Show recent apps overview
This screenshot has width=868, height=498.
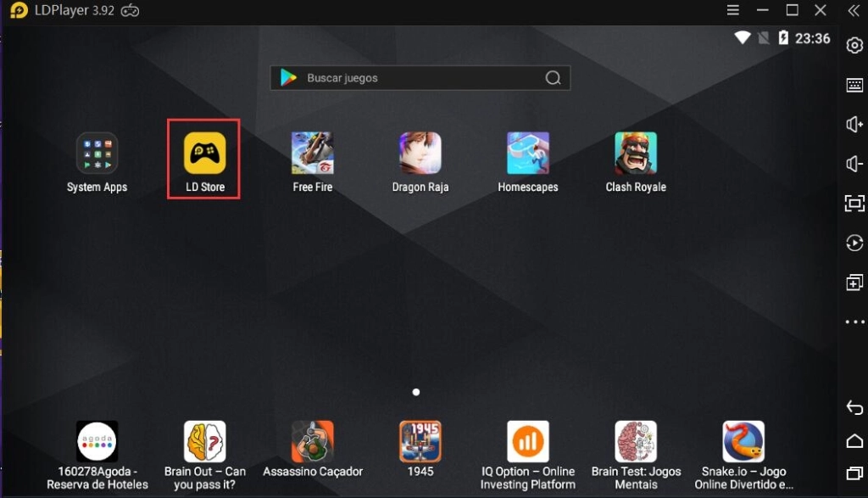tap(854, 473)
